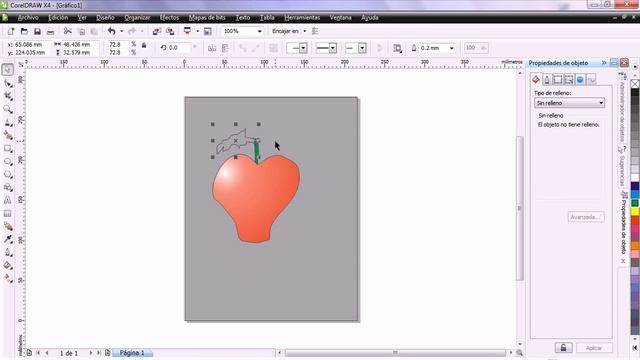Select the Interactive Fill tool
The width and height of the screenshot is (640, 360).
pos(7,279)
